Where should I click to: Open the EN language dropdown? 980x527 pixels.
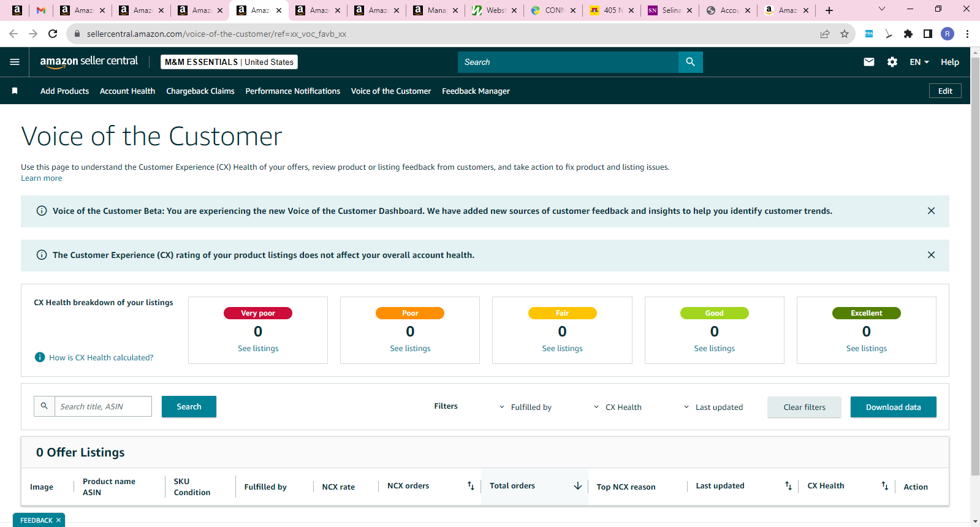coord(919,62)
